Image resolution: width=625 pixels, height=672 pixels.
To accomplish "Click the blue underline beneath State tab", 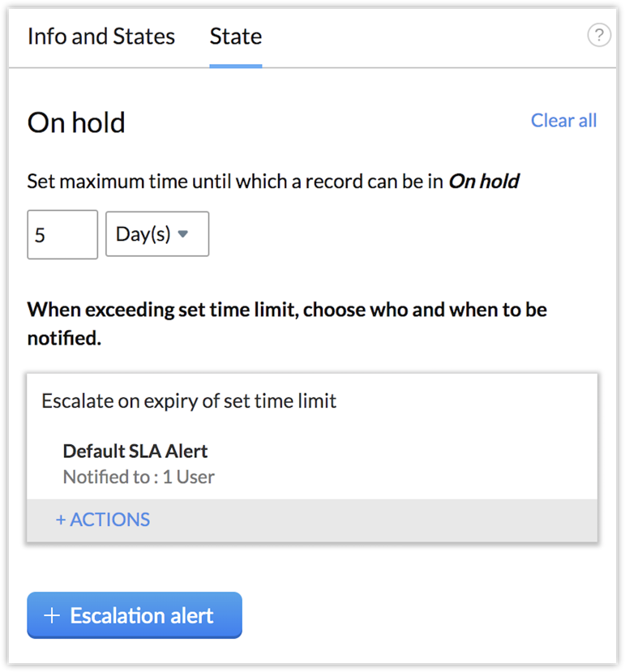I will (x=235, y=66).
